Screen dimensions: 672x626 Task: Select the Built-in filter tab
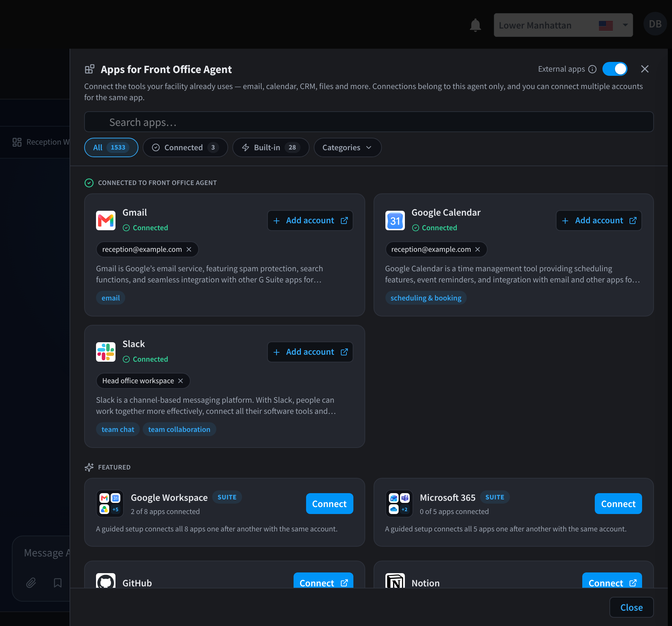click(271, 147)
